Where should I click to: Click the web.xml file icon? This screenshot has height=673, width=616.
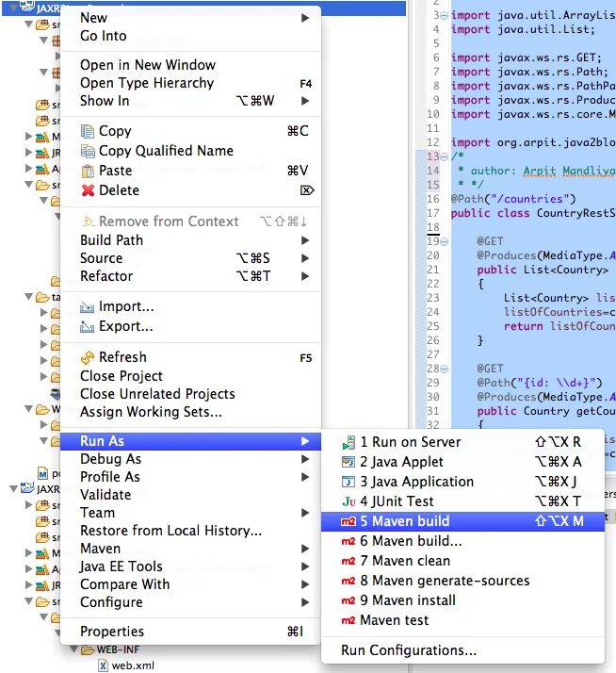pos(103,665)
